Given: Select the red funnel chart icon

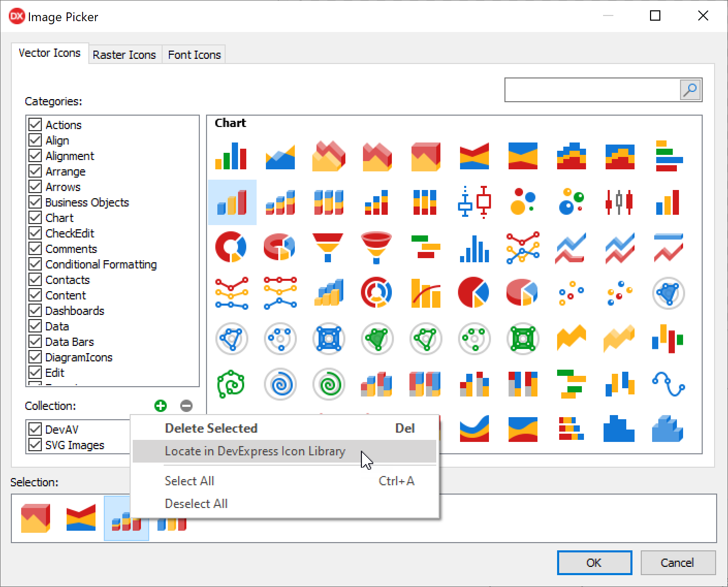Looking at the screenshot, I should click(328, 247).
